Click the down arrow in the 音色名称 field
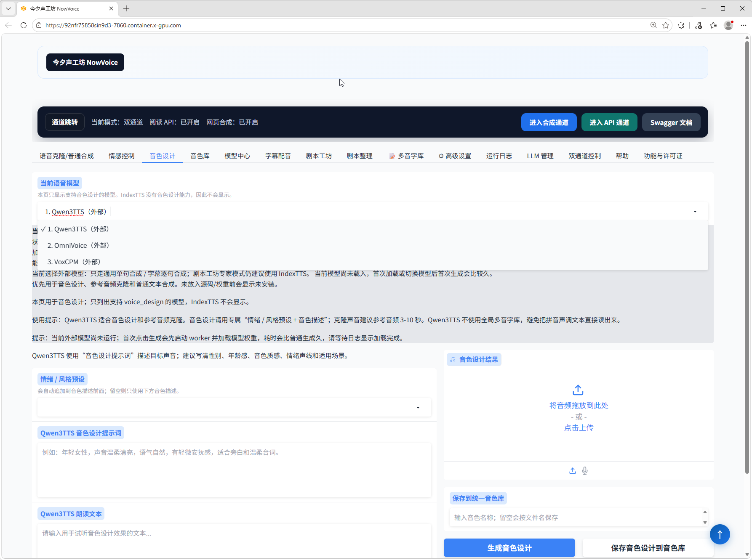752x560 pixels. [705, 523]
